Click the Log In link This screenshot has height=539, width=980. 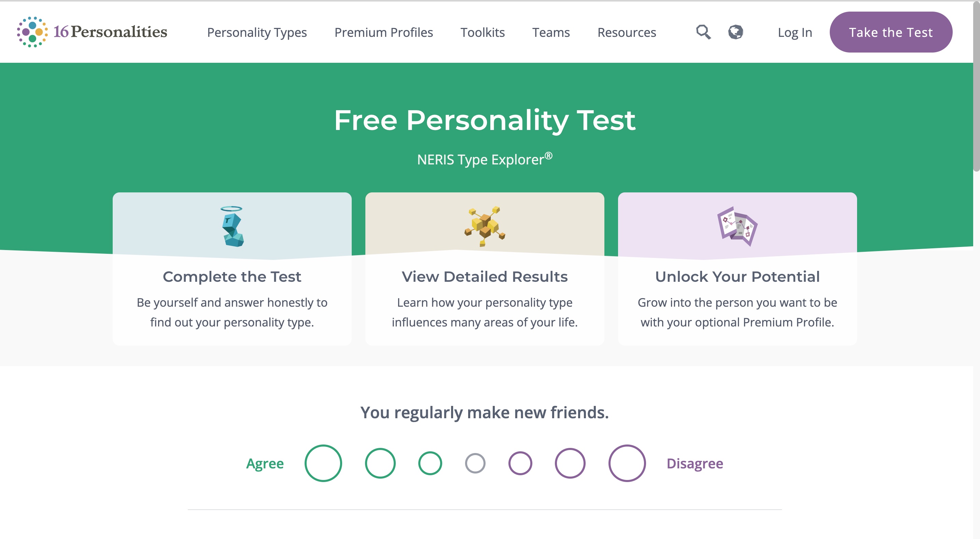coord(795,32)
